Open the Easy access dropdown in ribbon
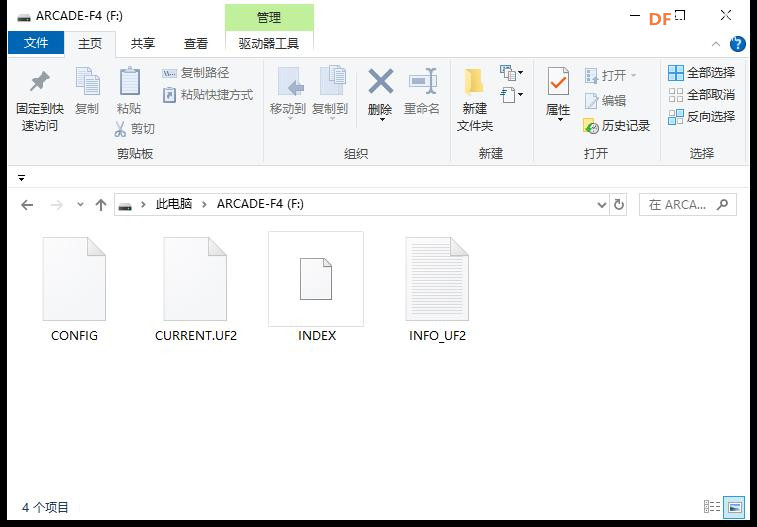The image size is (757, 527). coord(511,95)
